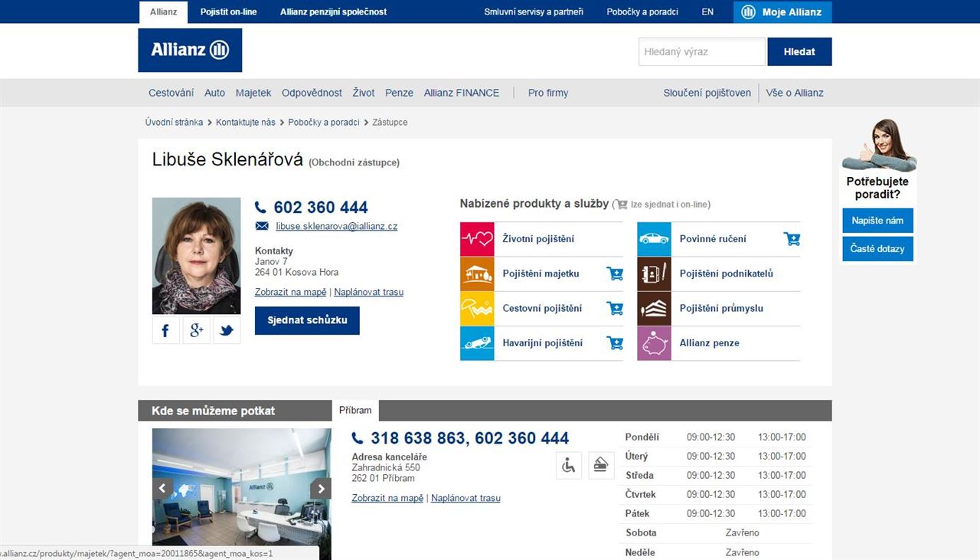Click the Povinné ručení car icon
980x560 pixels.
point(654,239)
